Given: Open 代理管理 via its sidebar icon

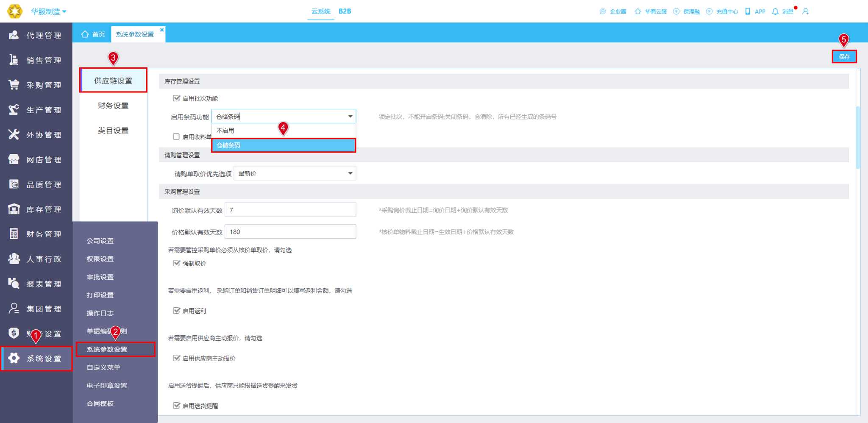Looking at the screenshot, I should click(x=14, y=35).
